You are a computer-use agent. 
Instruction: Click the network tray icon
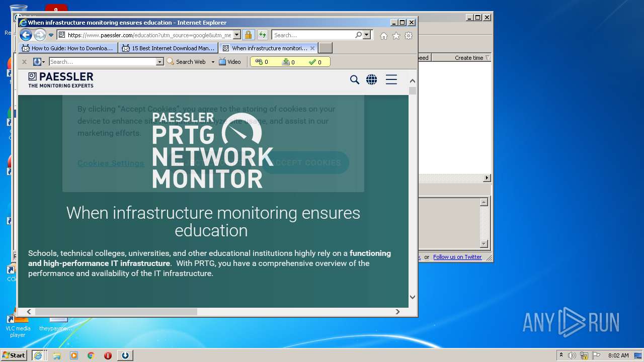pyautogui.click(x=584, y=355)
